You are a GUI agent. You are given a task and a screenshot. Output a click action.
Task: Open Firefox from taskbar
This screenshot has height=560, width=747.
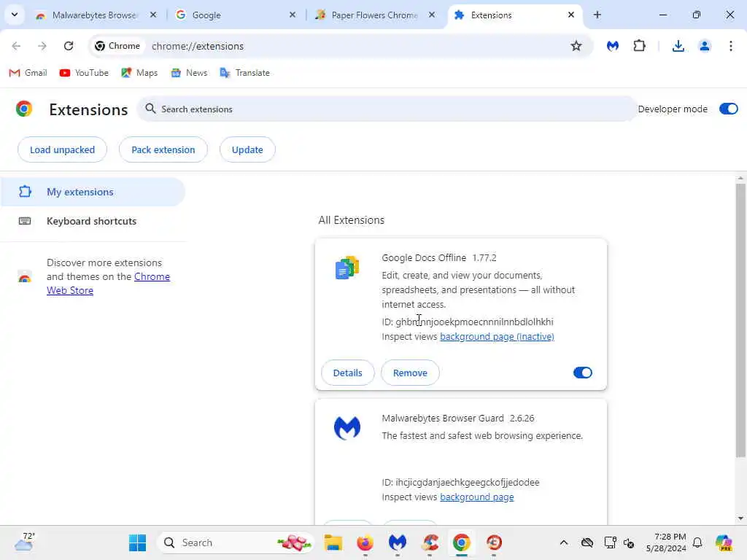(x=365, y=542)
